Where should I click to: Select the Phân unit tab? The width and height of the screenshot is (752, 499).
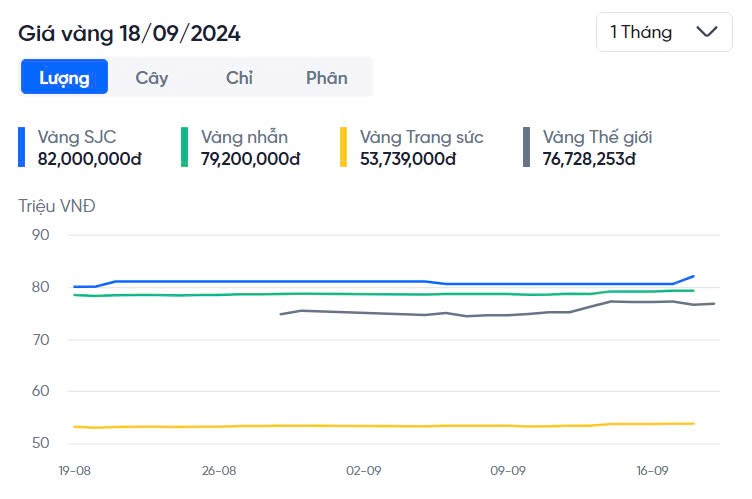(327, 77)
